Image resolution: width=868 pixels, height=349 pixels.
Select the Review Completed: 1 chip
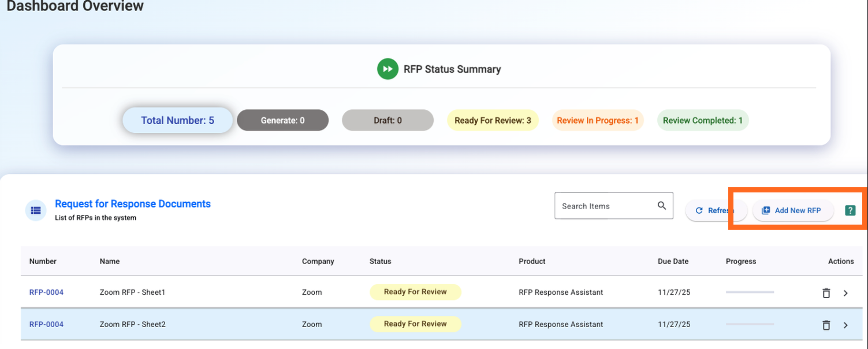[x=703, y=120]
